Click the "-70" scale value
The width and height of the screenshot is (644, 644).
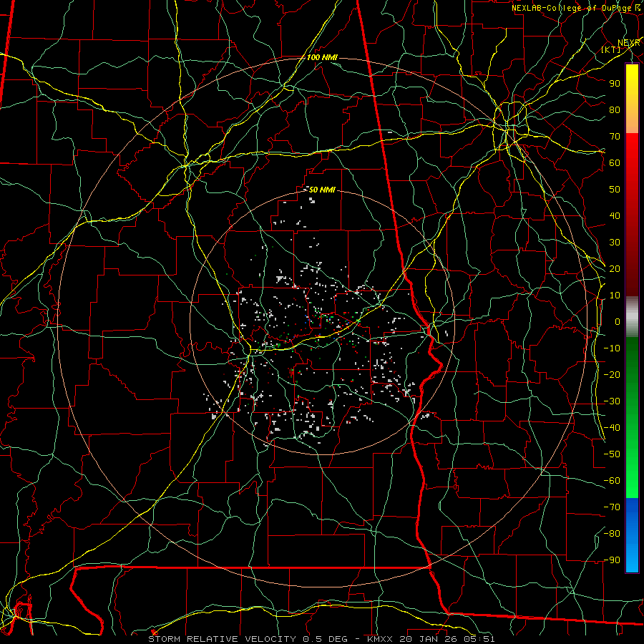pyautogui.click(x=612, y=507)
